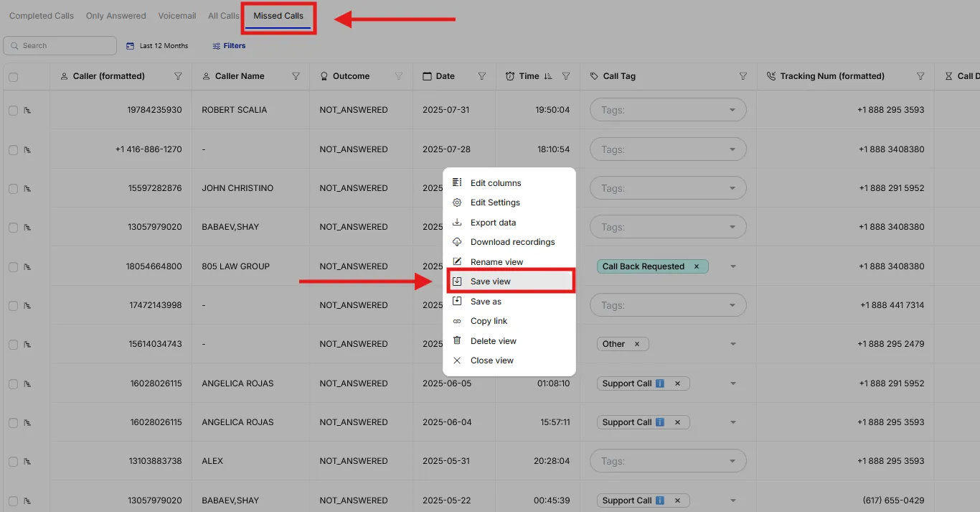The image size is (980, 512).
Task: Select Edit columns in the context menu
Action: tap(509, 183)
